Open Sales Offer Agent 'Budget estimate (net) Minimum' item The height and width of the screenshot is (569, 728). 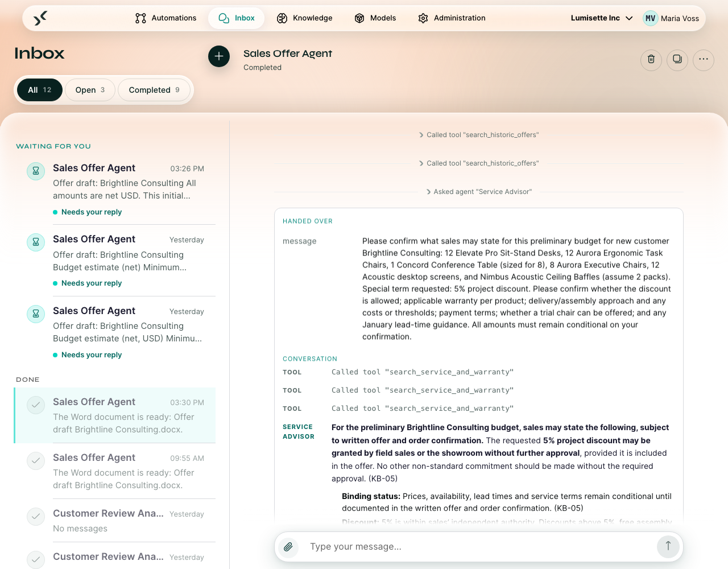[x=115, y=261]
